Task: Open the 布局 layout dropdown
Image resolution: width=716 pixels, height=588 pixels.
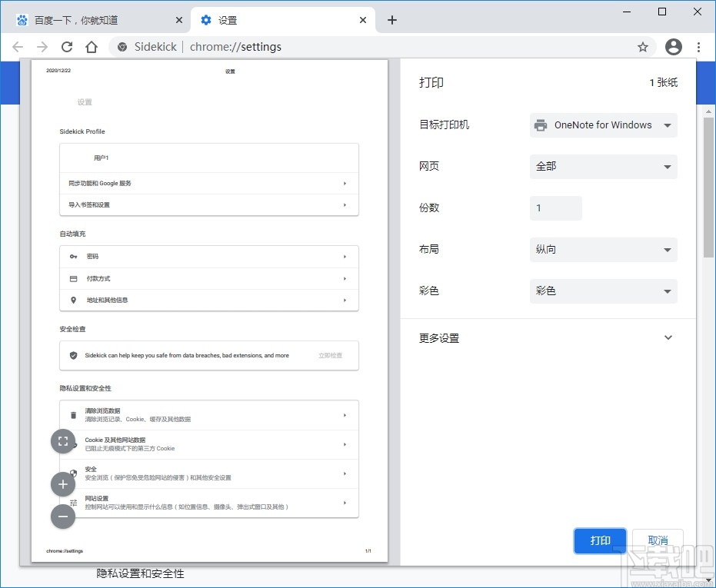Action: point(603,249)
